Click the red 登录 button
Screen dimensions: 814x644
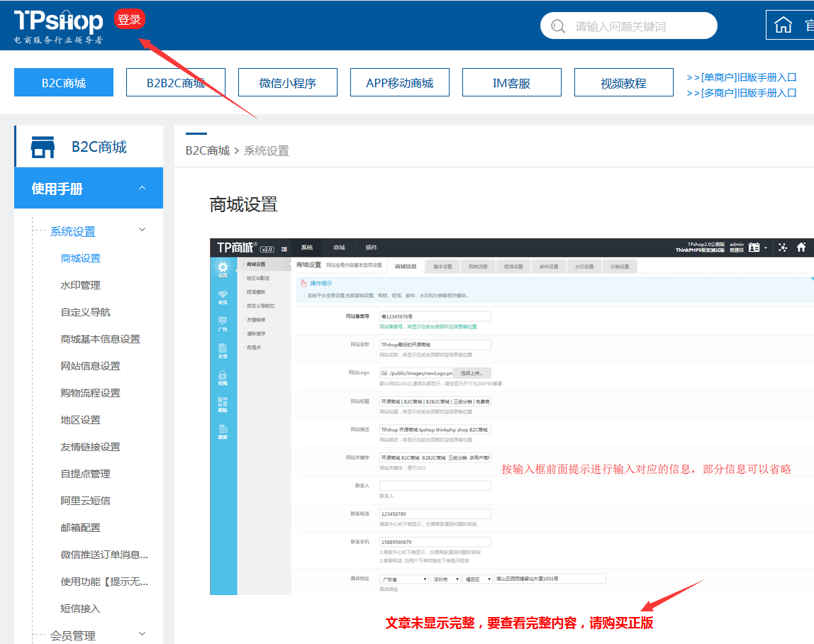click(x=129, y=20)
